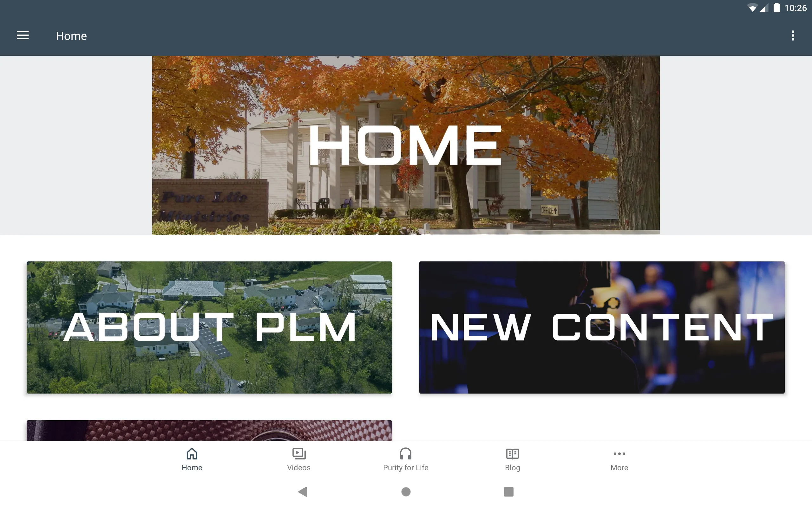
Task: Toggle the navigation drawer visibility
Action: click(x=23, y=35)
